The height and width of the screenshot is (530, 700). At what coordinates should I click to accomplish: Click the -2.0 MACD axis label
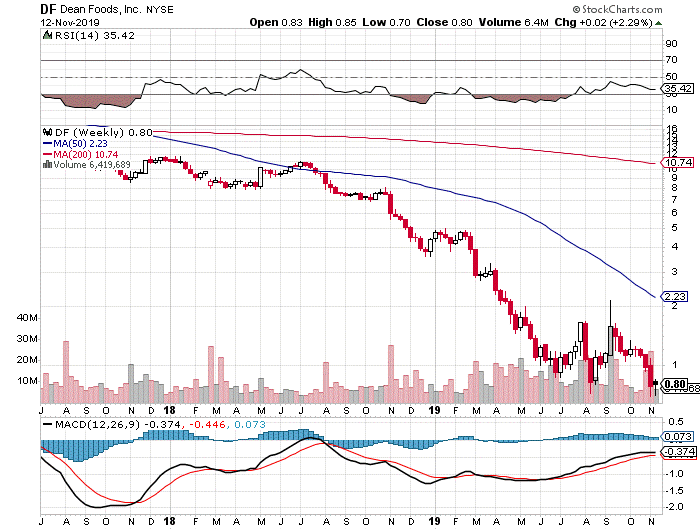tap(675, 507)
